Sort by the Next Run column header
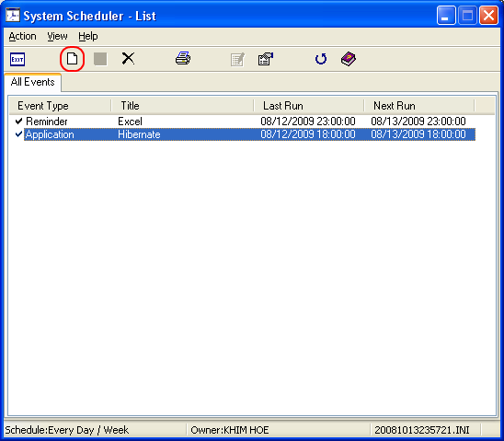The image size is (504, 441). coord(419,106)
